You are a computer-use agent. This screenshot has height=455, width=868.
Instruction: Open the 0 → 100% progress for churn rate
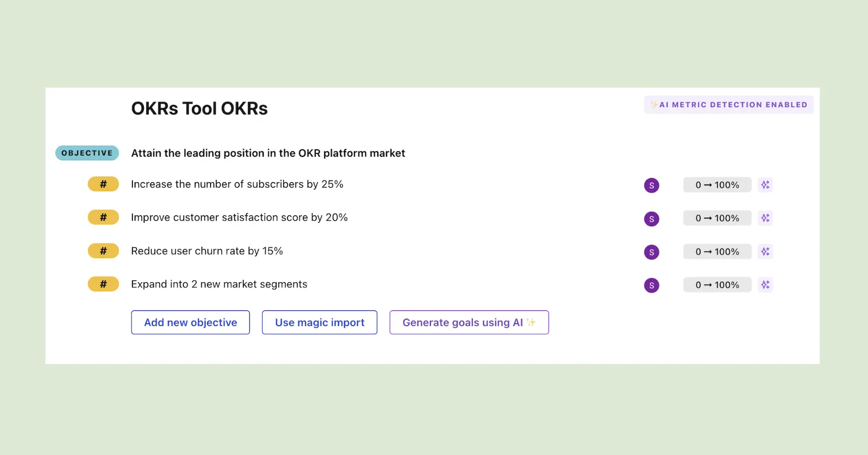click(717, 252)
